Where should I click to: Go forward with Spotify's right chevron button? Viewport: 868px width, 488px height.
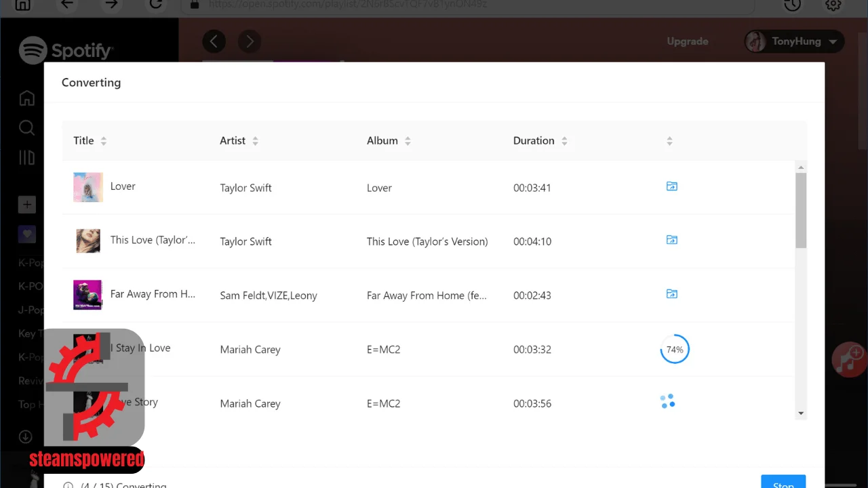point(250,41)
